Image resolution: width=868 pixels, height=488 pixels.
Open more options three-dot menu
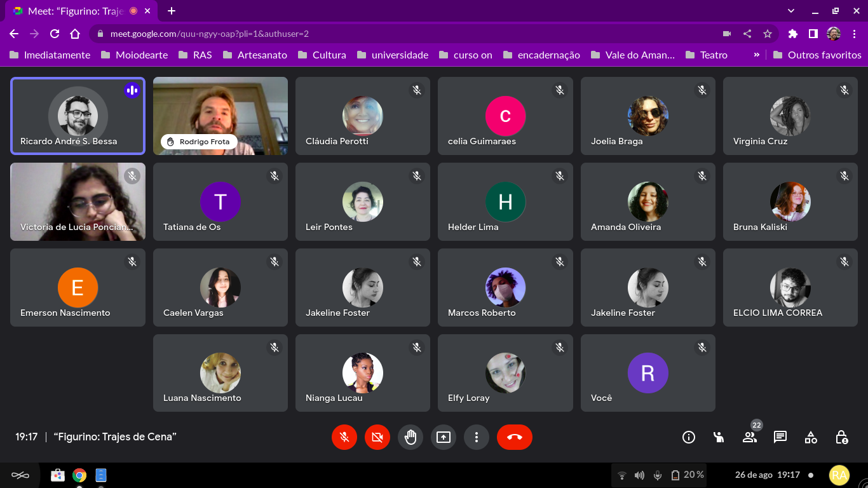pos(477,437)
